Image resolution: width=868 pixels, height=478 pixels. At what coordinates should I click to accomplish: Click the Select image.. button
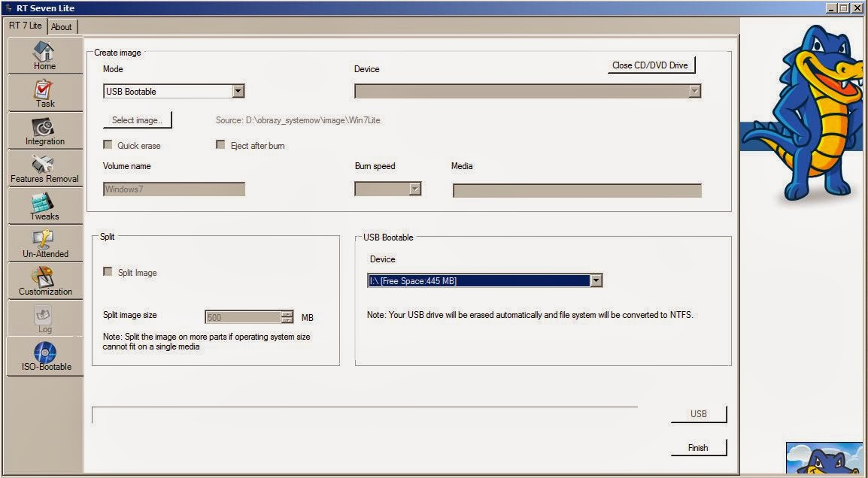tap(138, 120)
